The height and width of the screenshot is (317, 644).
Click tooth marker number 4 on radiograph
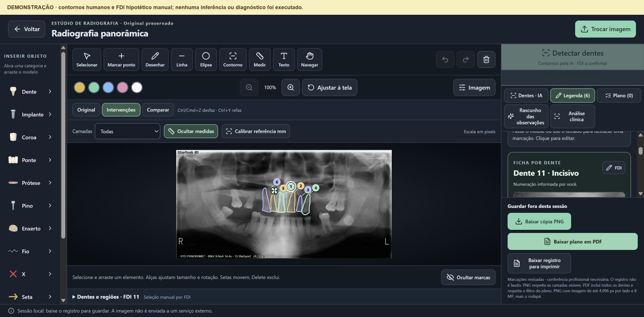tap(316, 188)
